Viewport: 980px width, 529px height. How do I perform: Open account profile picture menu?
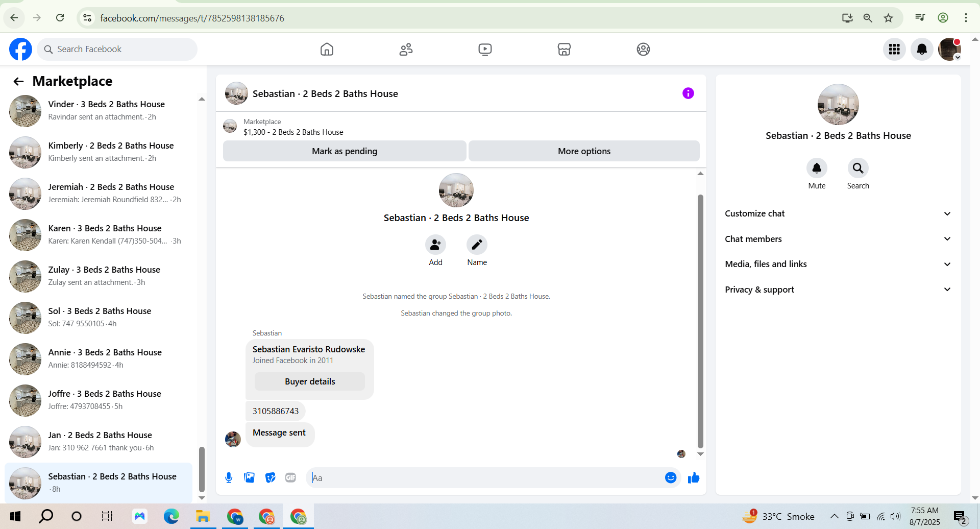pos(949,49)
